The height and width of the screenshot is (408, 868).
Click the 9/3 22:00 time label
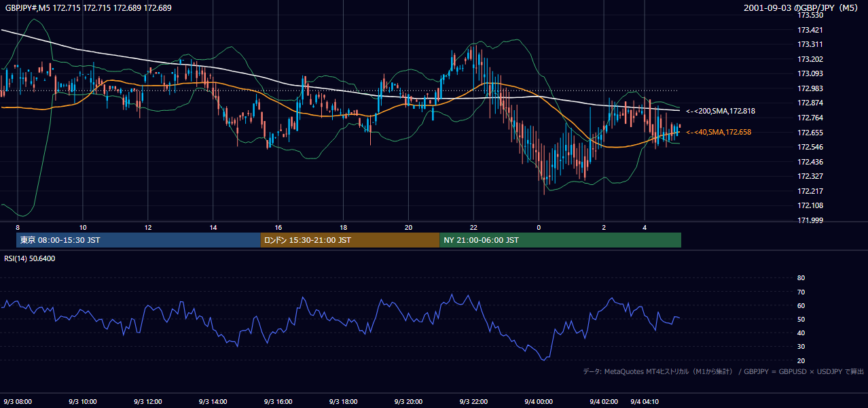click(474, 402)
